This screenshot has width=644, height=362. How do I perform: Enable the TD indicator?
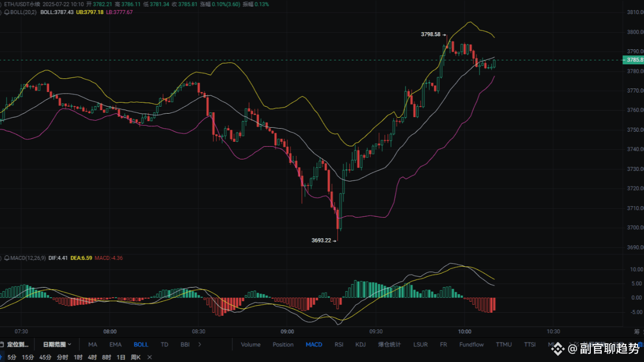(165, 344)
